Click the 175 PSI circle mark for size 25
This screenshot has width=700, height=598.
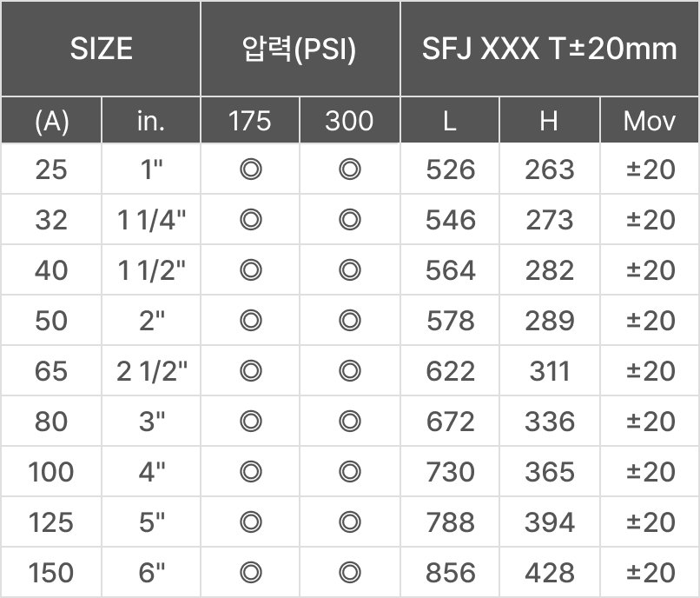[x=250, y=169]
